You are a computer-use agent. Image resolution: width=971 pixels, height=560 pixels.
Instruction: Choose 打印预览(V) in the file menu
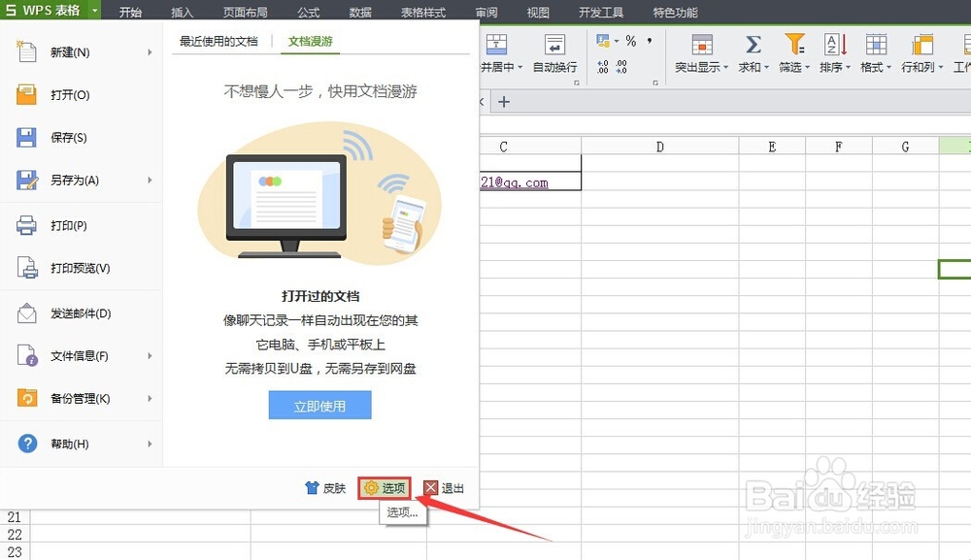point(82,268)
